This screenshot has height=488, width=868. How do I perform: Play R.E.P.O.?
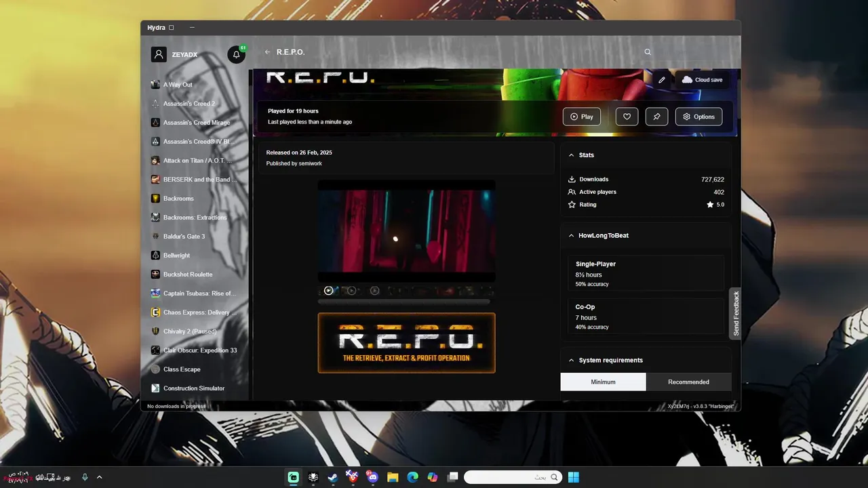pos(582,117)
